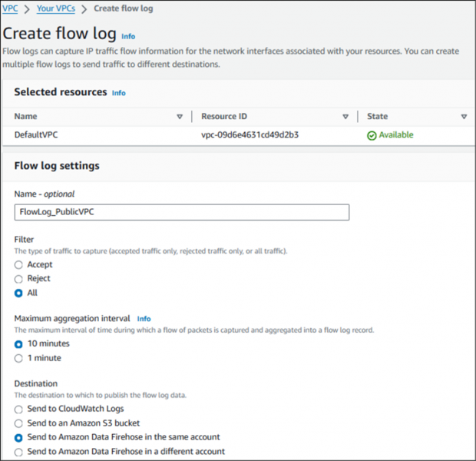
Task: Open Info for Maximum aggregation interval
Action: coord(144,318)
